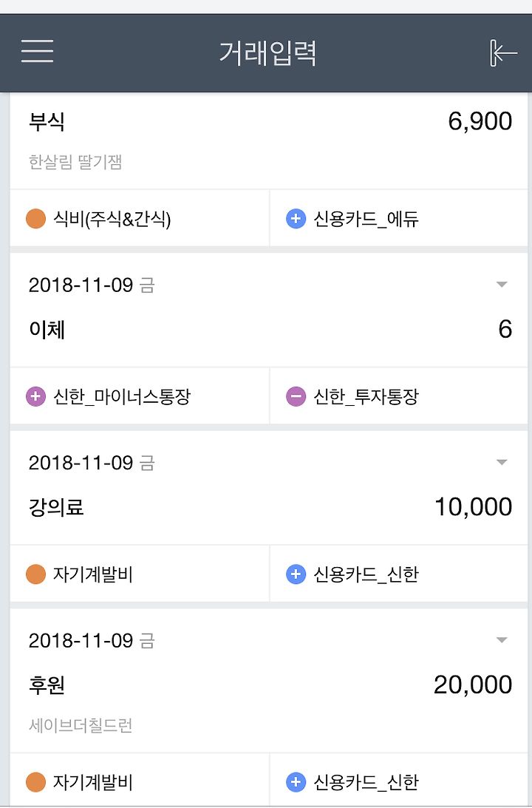This screenshot has height=808, width=532.
Task: Edit the 20,000 amount for 후원
Action: 473,685
